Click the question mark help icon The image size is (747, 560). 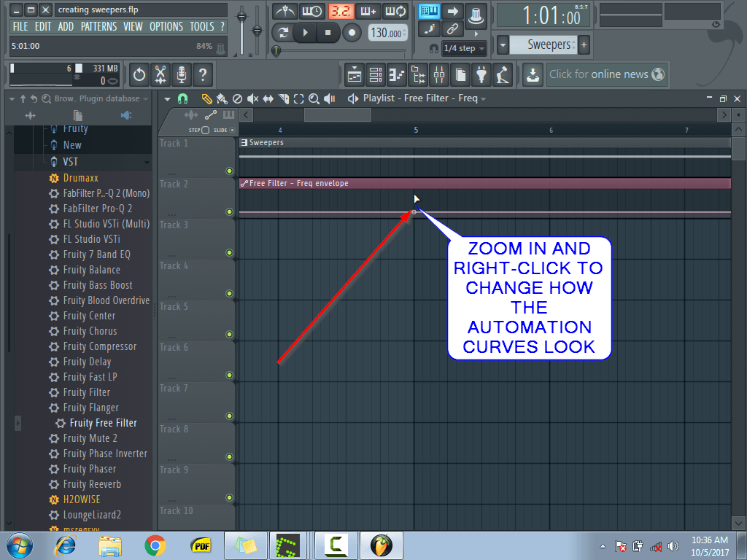(203, 75)
